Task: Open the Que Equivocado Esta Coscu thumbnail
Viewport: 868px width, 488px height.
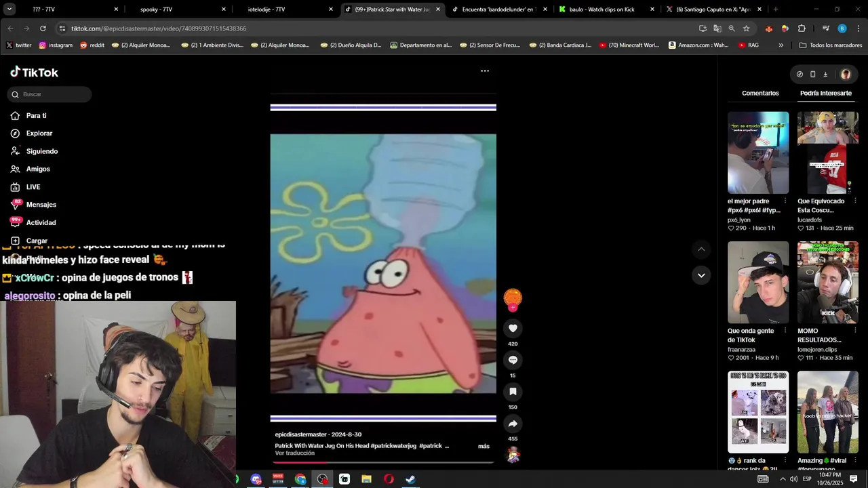Action: (827, 152)
